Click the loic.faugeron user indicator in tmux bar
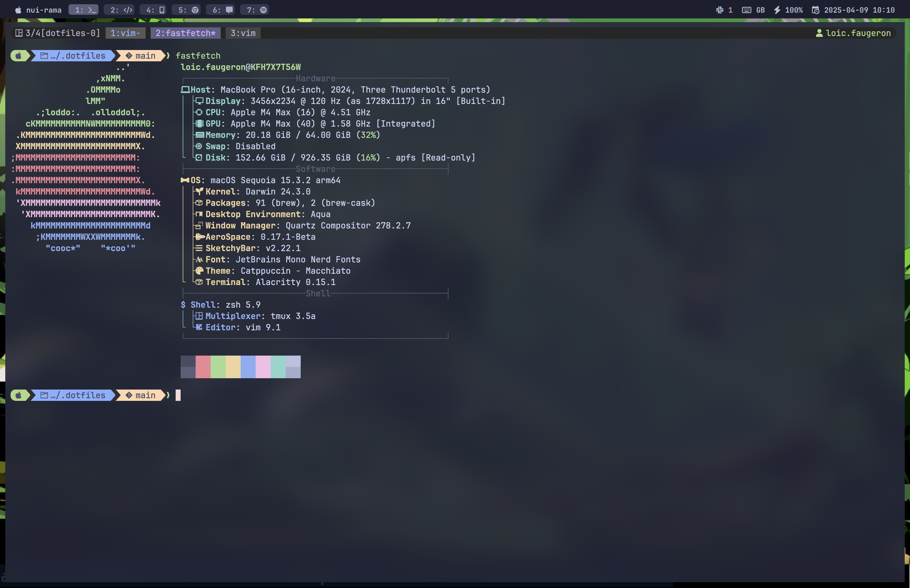This screenshot has height=588, width=910. pos(853,33)
